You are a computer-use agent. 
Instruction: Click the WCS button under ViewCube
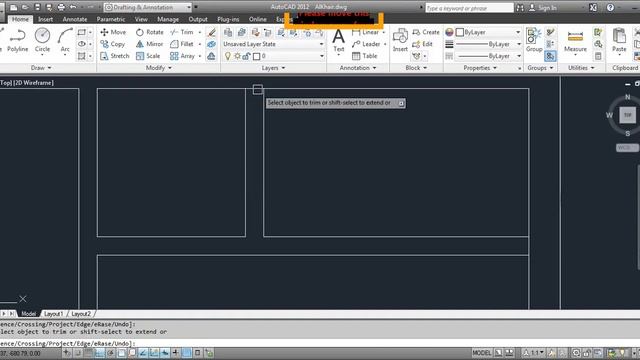[x=626, y=147]
